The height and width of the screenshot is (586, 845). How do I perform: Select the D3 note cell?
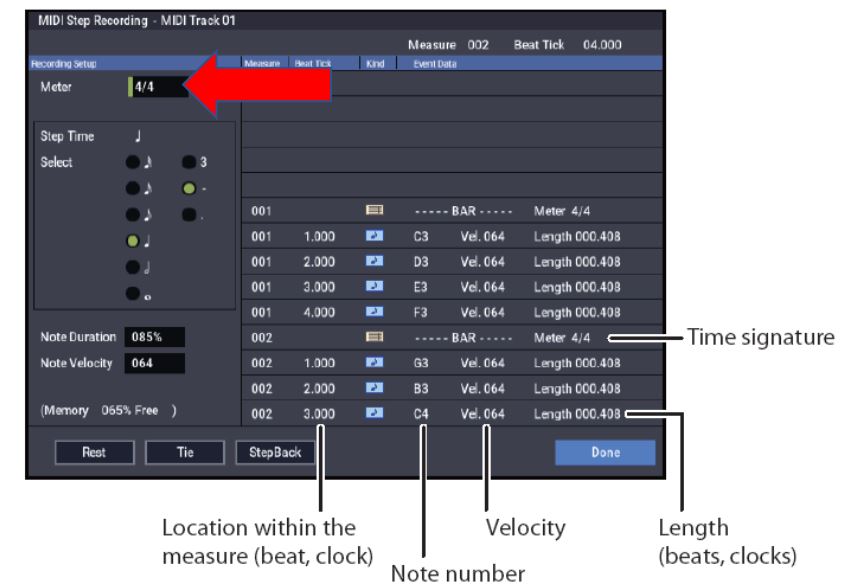[x=421, y=261]
